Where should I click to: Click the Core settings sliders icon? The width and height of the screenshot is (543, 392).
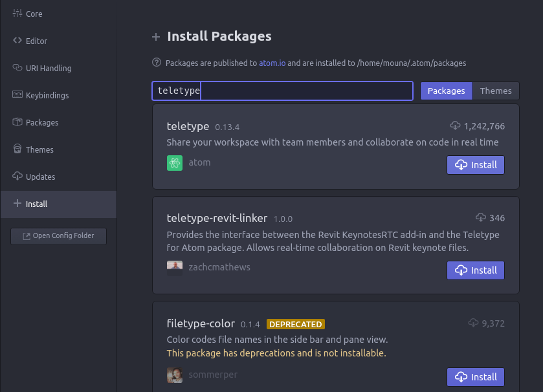click(x=17, y=14)
